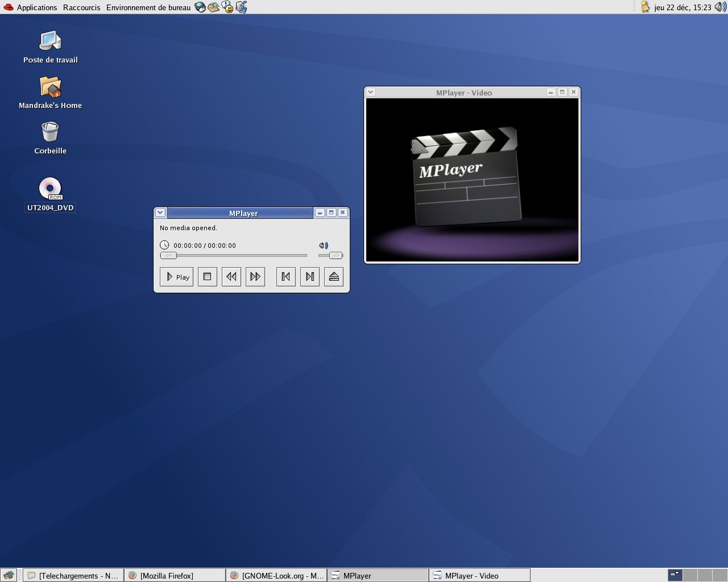This screenshot has width=728, height=582.
Task: Skip to the previous track in MPlayer
Action: (286, 277)
